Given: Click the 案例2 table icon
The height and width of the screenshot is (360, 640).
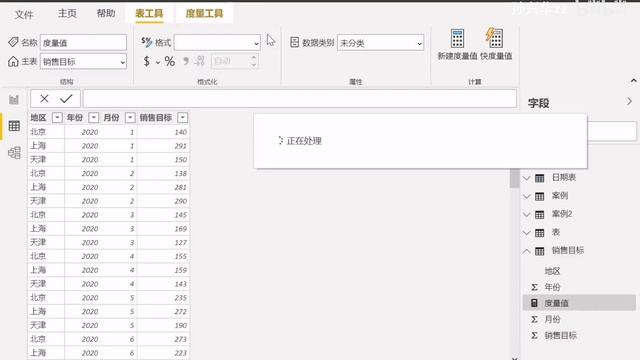Looking at the screenshot, I should (x=540, y=215).
